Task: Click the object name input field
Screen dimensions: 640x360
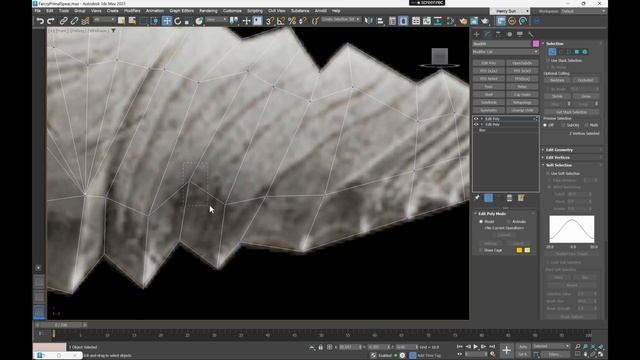Action: pos(502,44)
